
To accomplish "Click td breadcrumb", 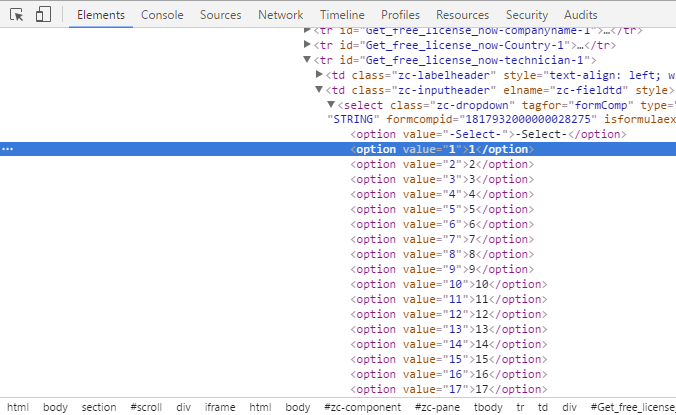I will click(543, 407).
